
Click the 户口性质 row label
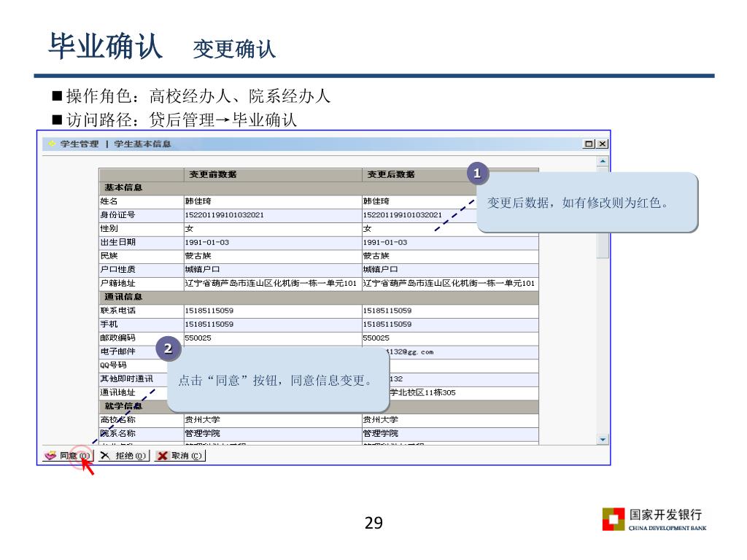117,270
